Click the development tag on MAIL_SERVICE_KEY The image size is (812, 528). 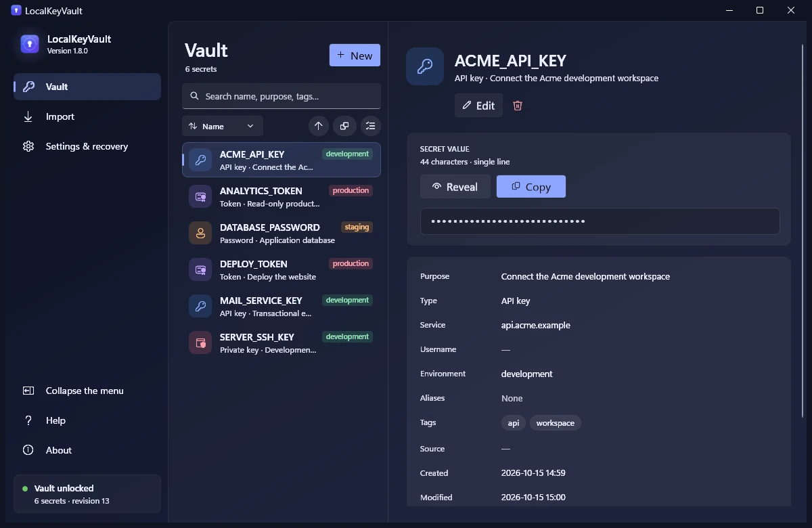[x=347, y=301]
